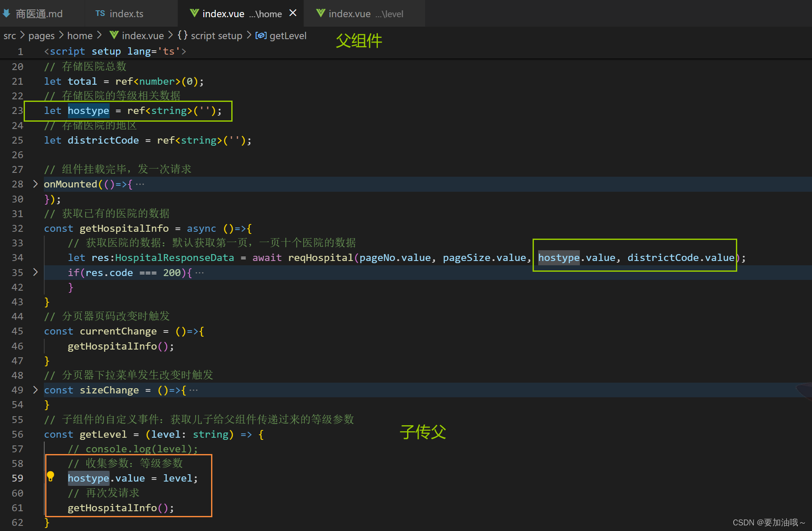Click src in the breadcrumb
The height and width of the screenshot is (531, 812).
point(9,36)
